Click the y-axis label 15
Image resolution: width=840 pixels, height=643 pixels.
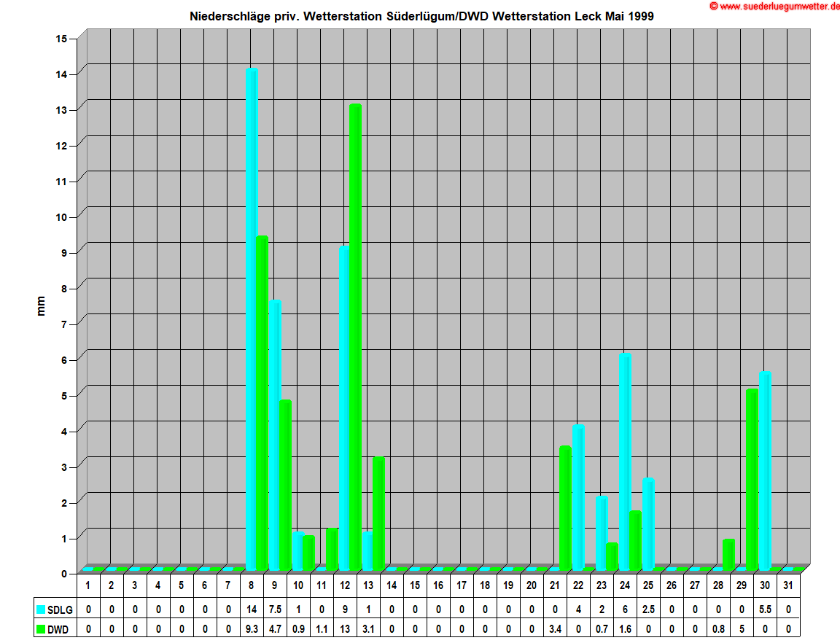[61, 39]
